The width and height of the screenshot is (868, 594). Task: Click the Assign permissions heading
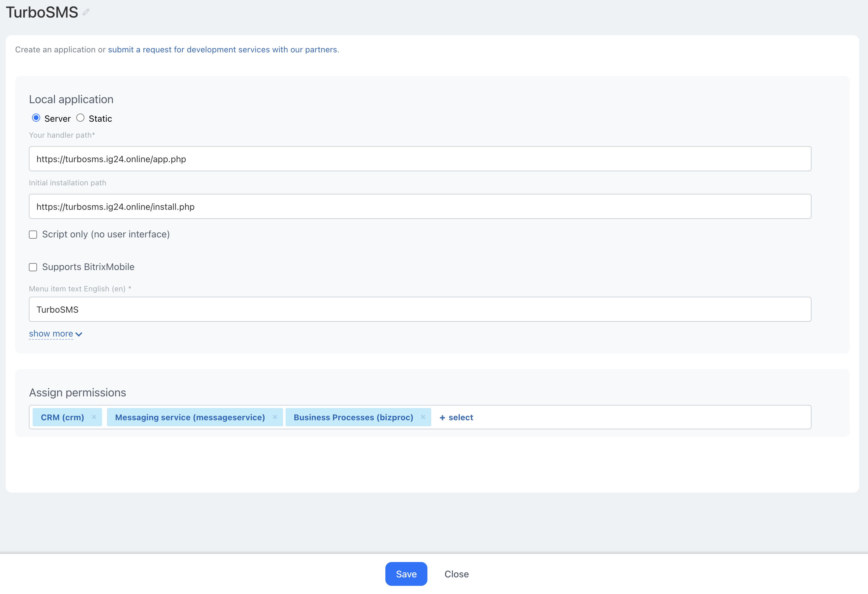(x=78, y=393)
